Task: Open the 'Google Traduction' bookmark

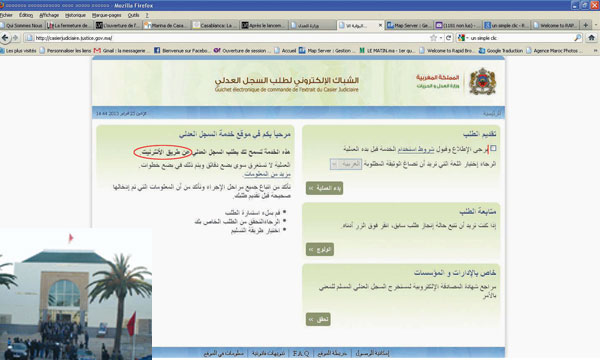Action: pos(501,50)
